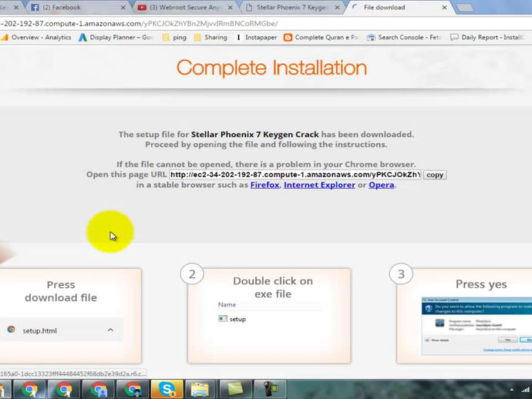
Task: Close the File download tab
Action: pos(444,8)
